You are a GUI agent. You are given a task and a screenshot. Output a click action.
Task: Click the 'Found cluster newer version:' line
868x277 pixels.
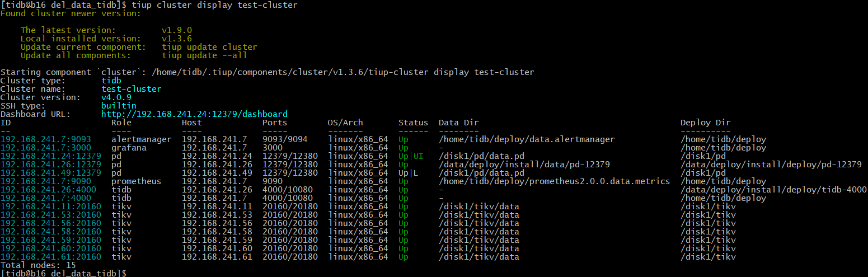pyautogui.click(x=71, y=13)
